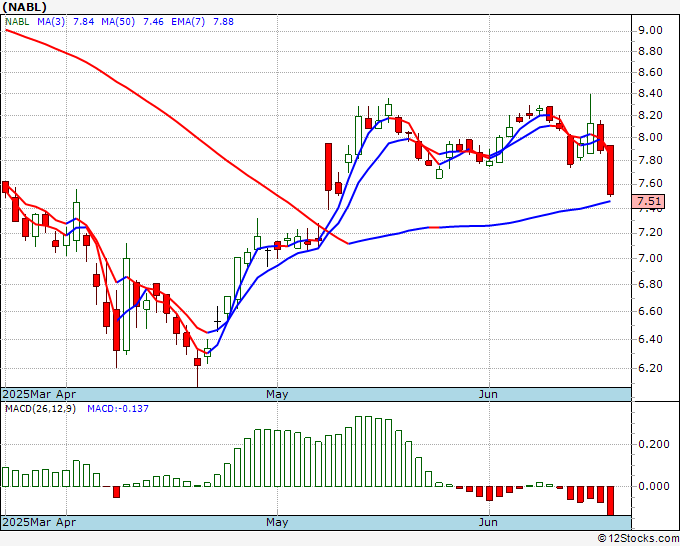Click the 2025Mar Apr label on price chart

(39, 394)
